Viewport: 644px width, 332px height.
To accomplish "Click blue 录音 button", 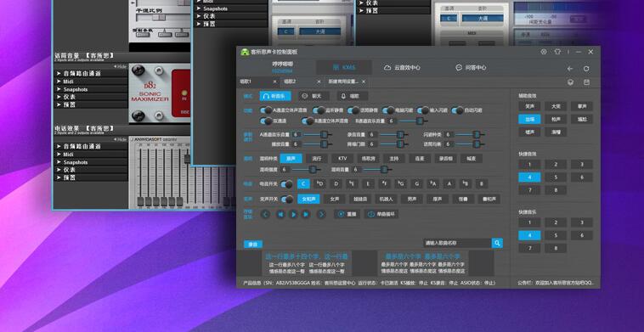I will tap(253, 245).
